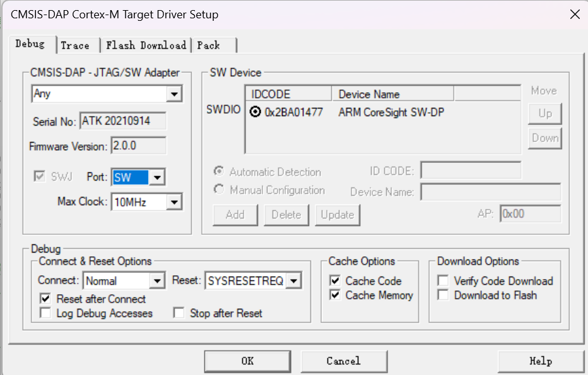Toggle Cache Memory checkbox
Image resolution: width=588 pixels, height=375 pixels.
[334, 295]
